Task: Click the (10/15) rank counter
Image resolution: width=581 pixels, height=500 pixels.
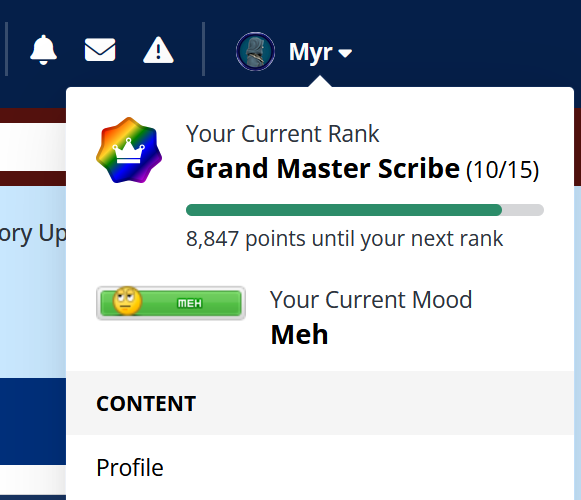Action: coord(502,170)
